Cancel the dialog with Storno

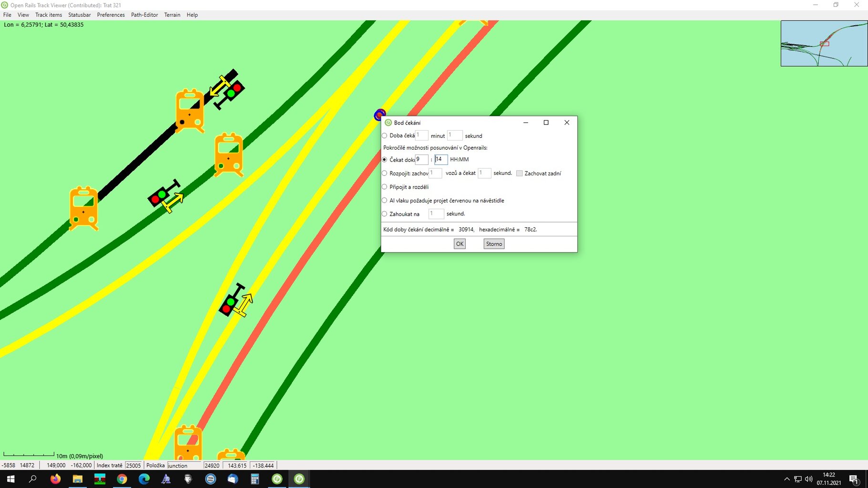coord(494,244)
